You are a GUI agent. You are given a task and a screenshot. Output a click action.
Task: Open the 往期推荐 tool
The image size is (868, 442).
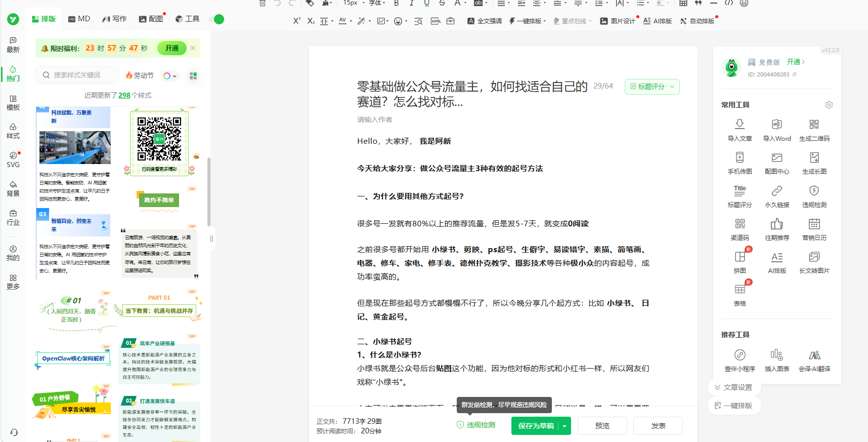click(777, 229)
